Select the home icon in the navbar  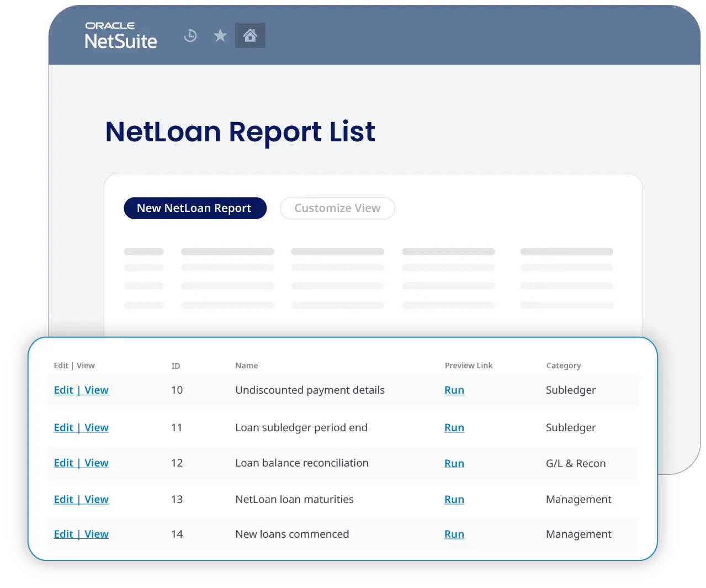(250, 35)
